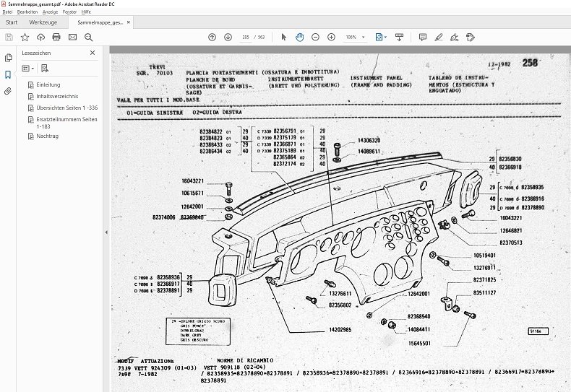Add file to favorites with star icon

coord(25,37)
